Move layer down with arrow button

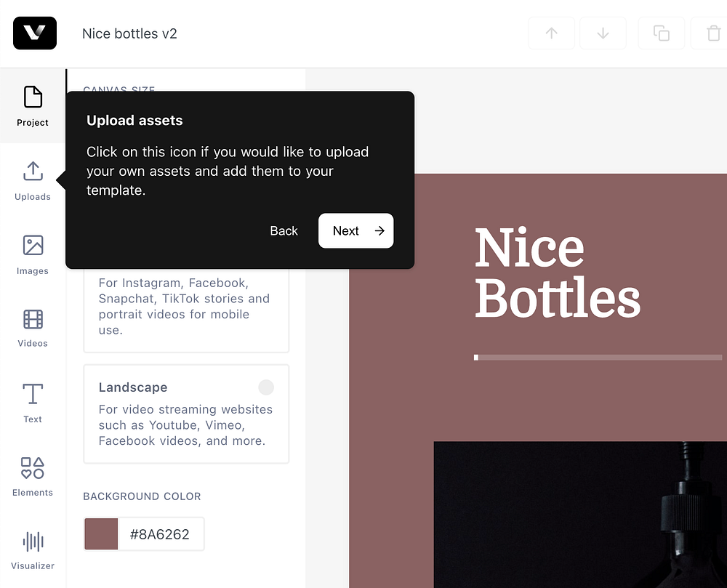603,33
